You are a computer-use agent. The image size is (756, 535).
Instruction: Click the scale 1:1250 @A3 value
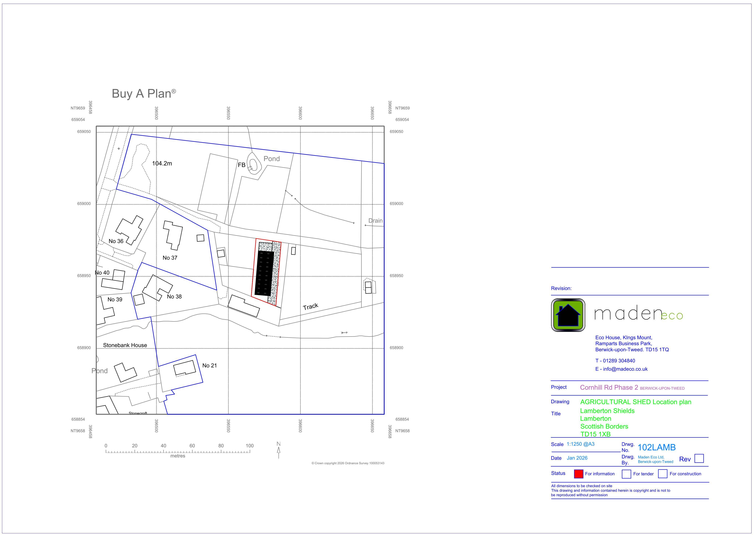[x=580, y=444]
